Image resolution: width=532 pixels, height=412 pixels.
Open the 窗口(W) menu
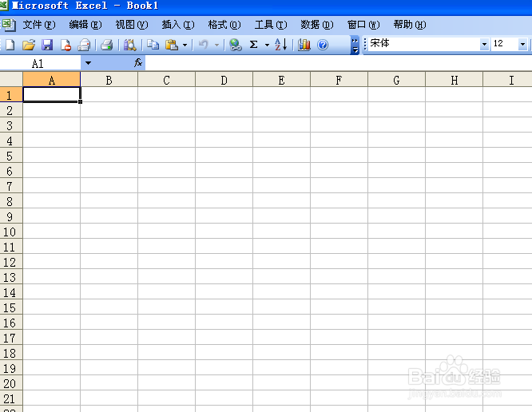pos(363,25)
